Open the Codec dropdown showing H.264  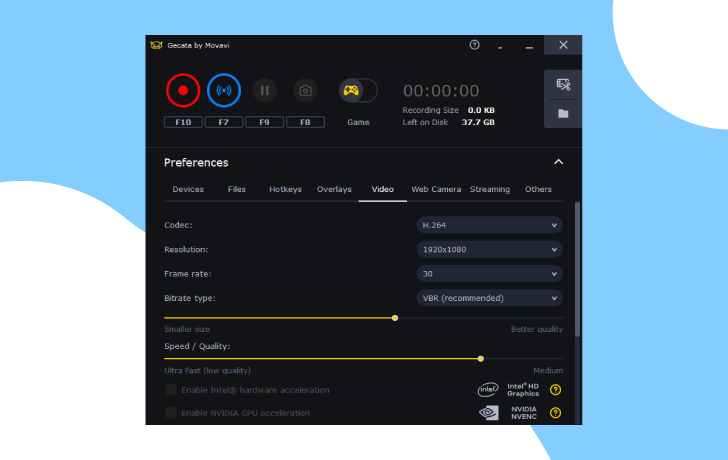coord(489,225)
